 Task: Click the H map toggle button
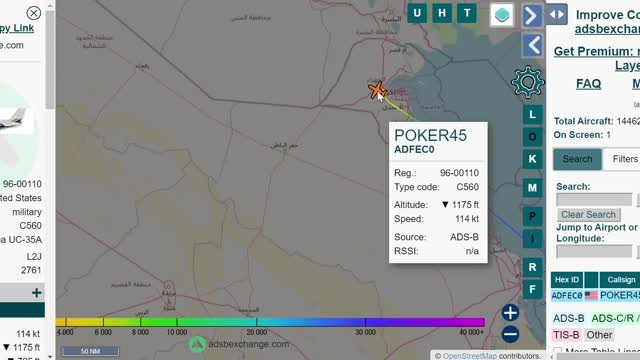[442, 13]
